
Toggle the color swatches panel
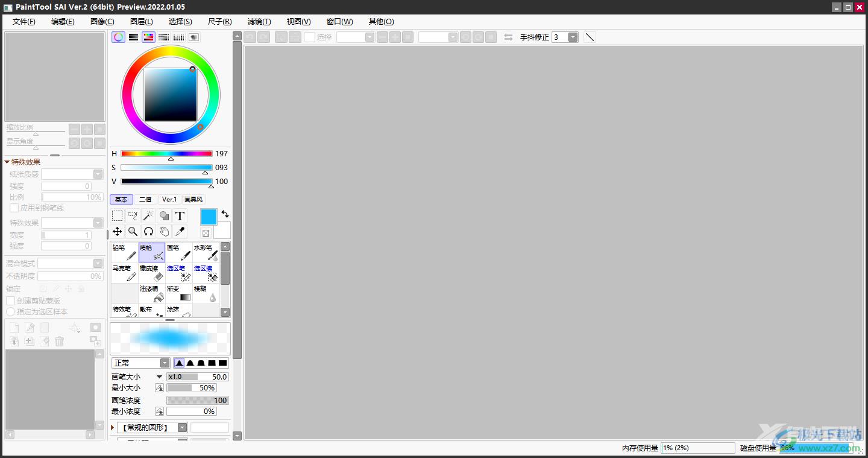(178, 37)
